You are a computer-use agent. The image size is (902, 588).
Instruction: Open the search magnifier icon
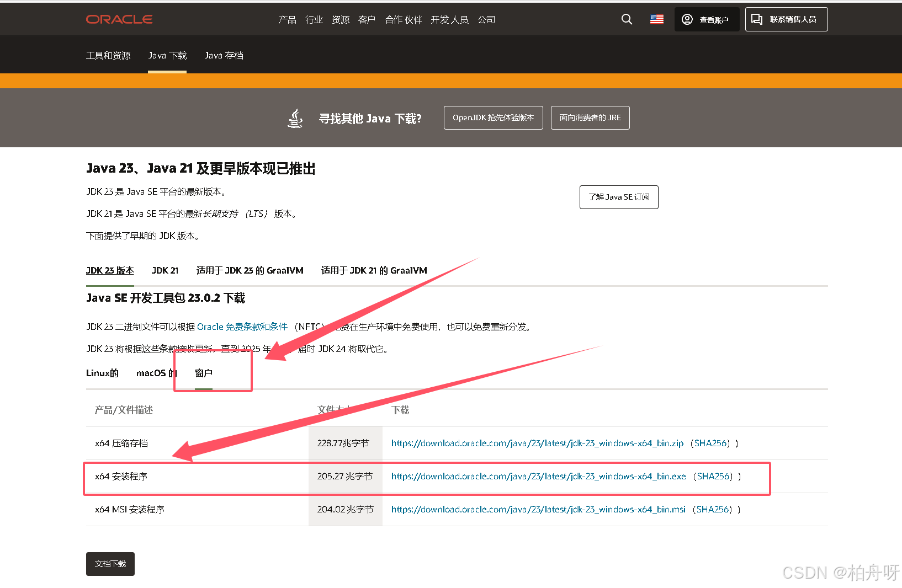pyautogui.click(x=627, y=19)
